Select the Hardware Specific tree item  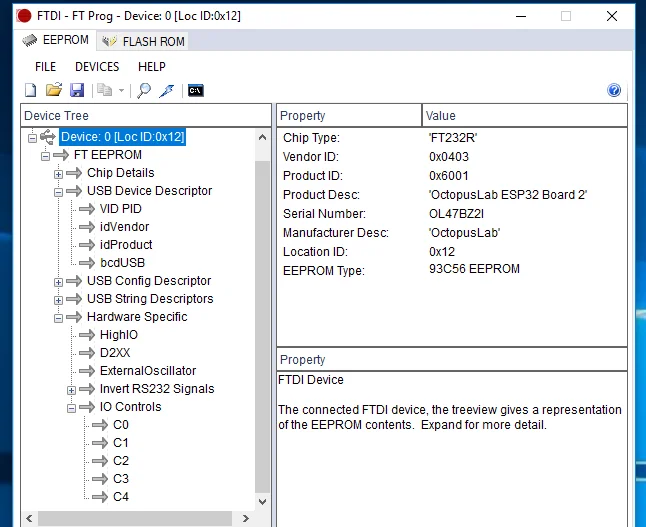coord(137,317)
